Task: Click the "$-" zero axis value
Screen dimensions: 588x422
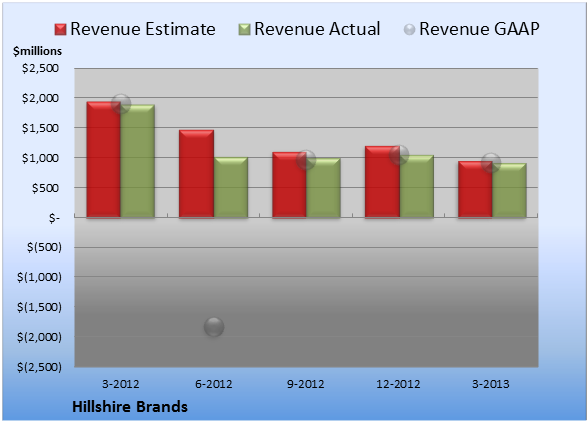Action: click(54, 218)
